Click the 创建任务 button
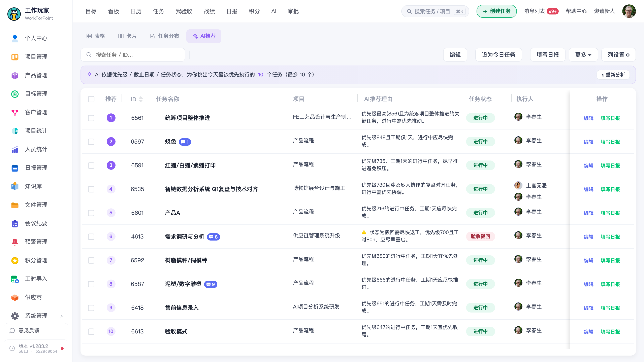The width and height of the screenshot is (644, 362). [x=496, y=11]
